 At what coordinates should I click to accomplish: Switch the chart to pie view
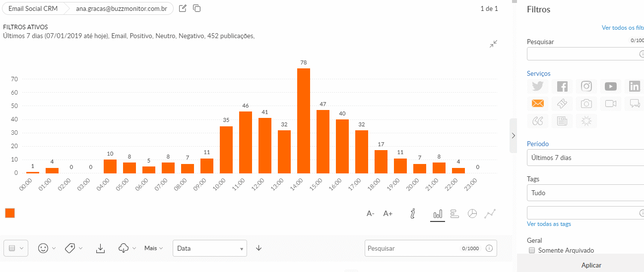[x=472, y=214]
